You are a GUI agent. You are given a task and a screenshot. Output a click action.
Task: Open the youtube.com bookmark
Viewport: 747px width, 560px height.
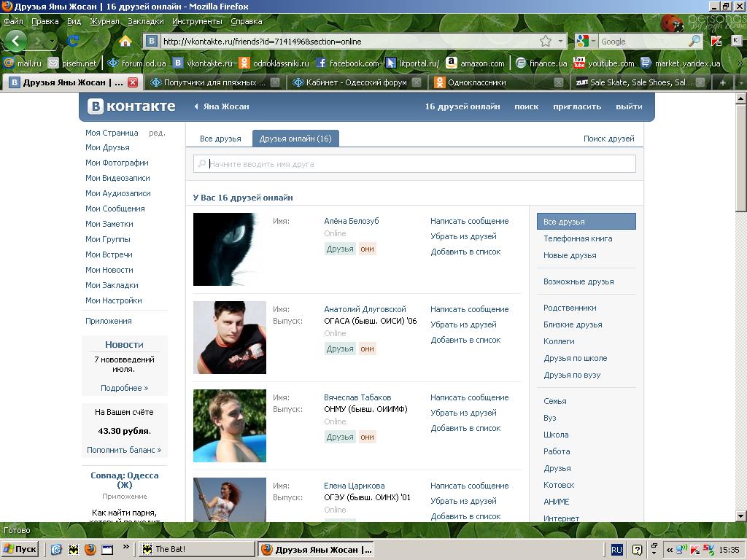tap(604, 63)
